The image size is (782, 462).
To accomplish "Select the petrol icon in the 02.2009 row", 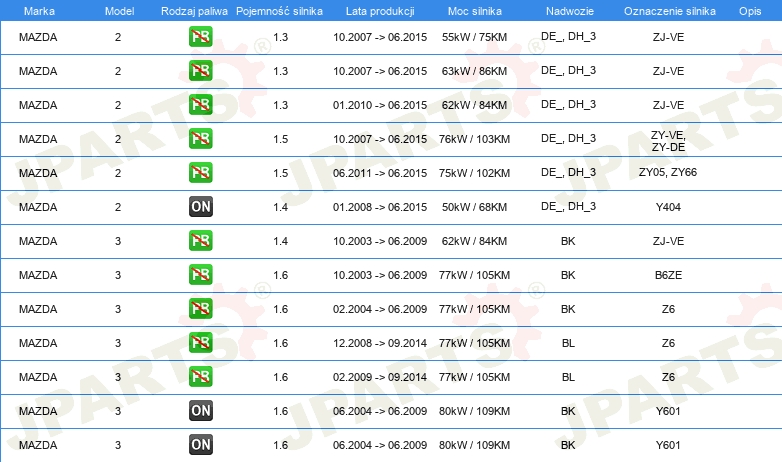I will coord(200,376).
